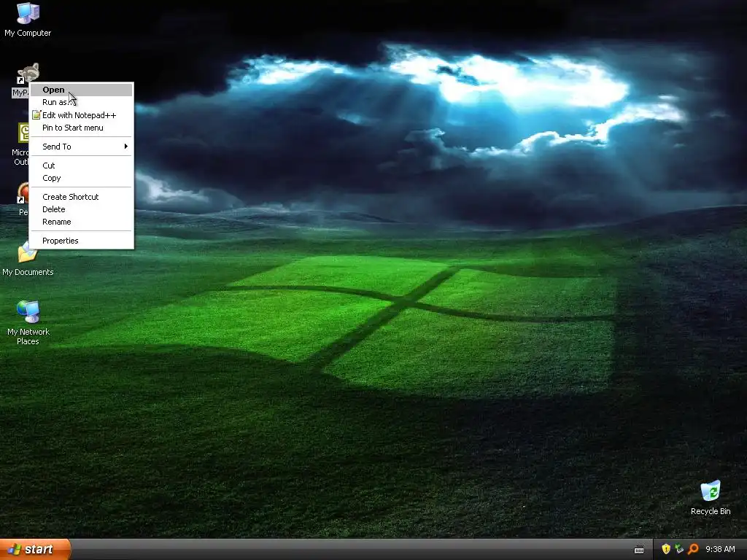The image size is (747, 560).
Task: Click the My Documents label text
Action: 28,272
